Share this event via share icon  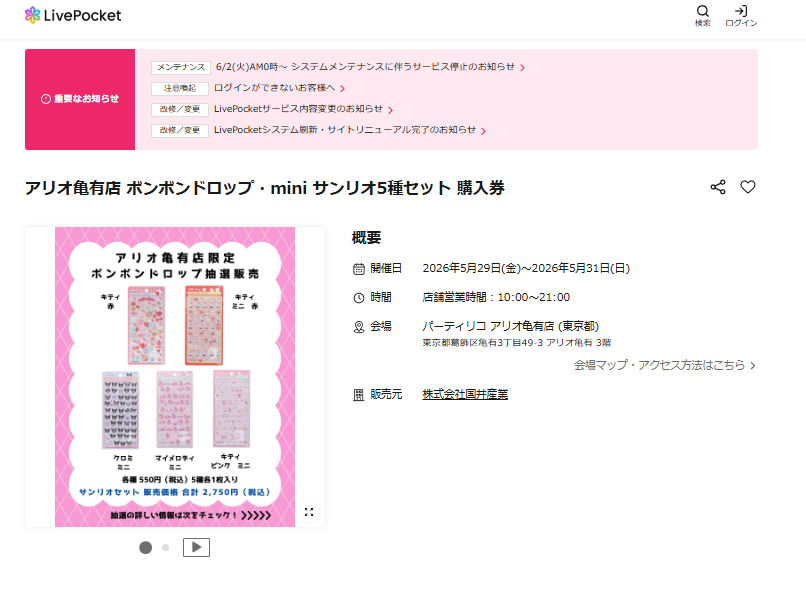pyautogui.click(x=718, y=187)
